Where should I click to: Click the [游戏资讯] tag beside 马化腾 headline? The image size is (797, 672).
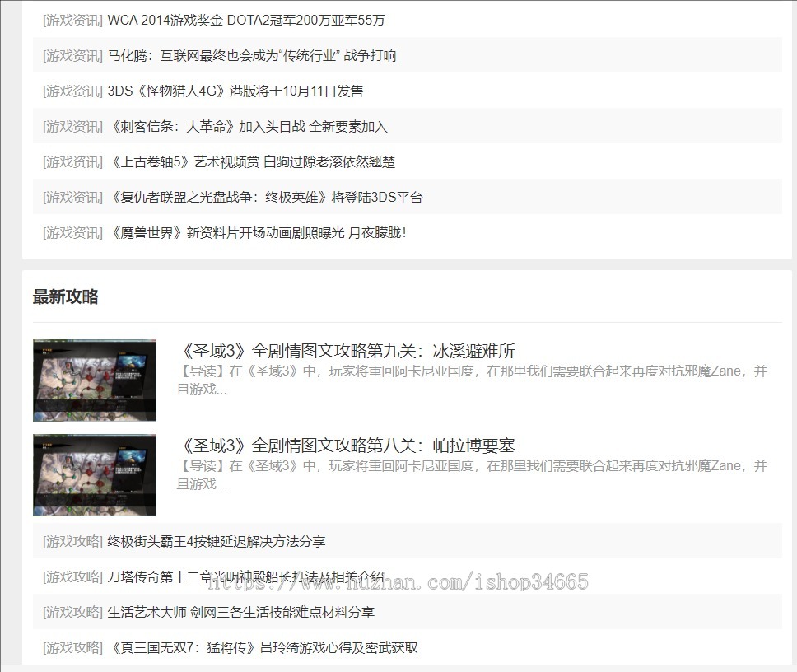[x=72, y=55]
